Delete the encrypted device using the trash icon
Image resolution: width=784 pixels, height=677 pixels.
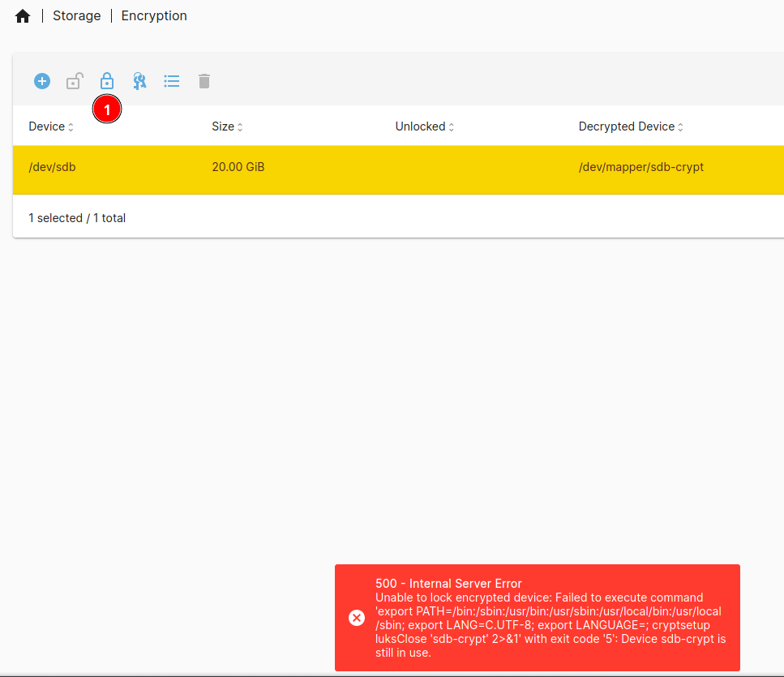203,81
